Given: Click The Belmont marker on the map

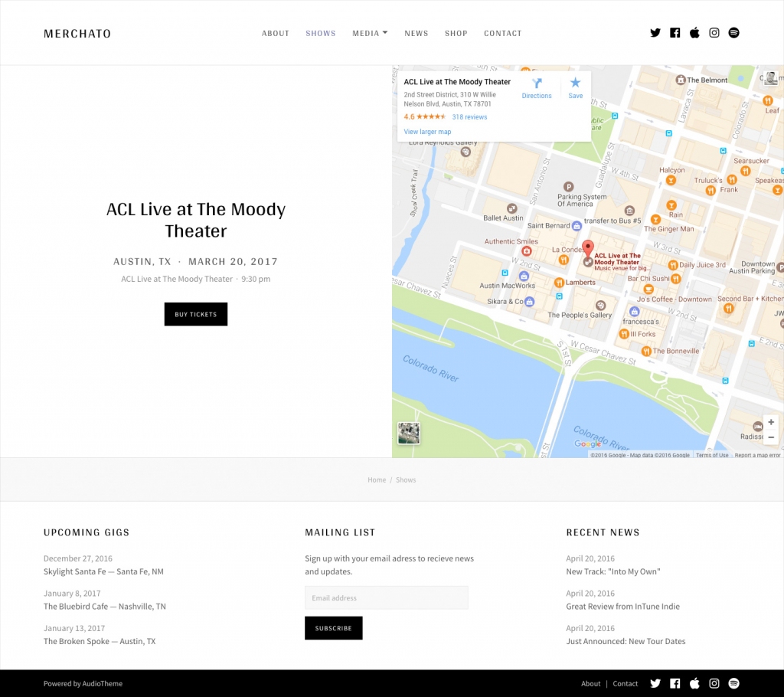Looking at the screenshot, I should coord(681,80).
